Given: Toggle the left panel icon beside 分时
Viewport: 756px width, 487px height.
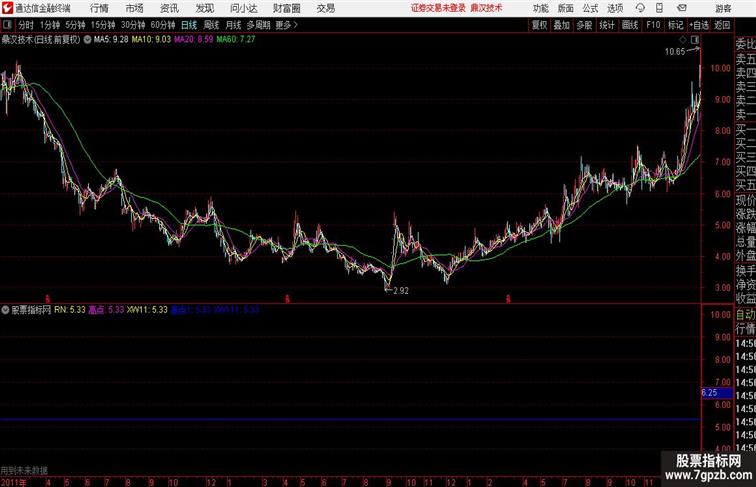Looking at the screenshot, I should coord(7,25).
